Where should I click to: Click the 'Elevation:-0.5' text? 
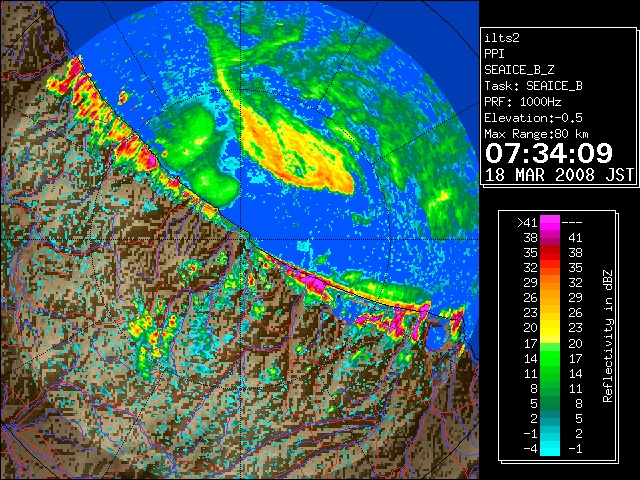pos(533,118)
